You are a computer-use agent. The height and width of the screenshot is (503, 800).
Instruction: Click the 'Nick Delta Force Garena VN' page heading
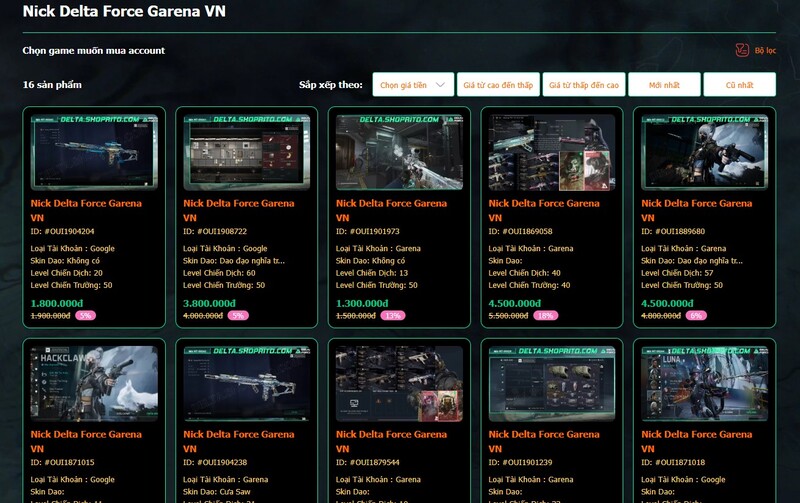pyautogui.click(x=124, y=11)
